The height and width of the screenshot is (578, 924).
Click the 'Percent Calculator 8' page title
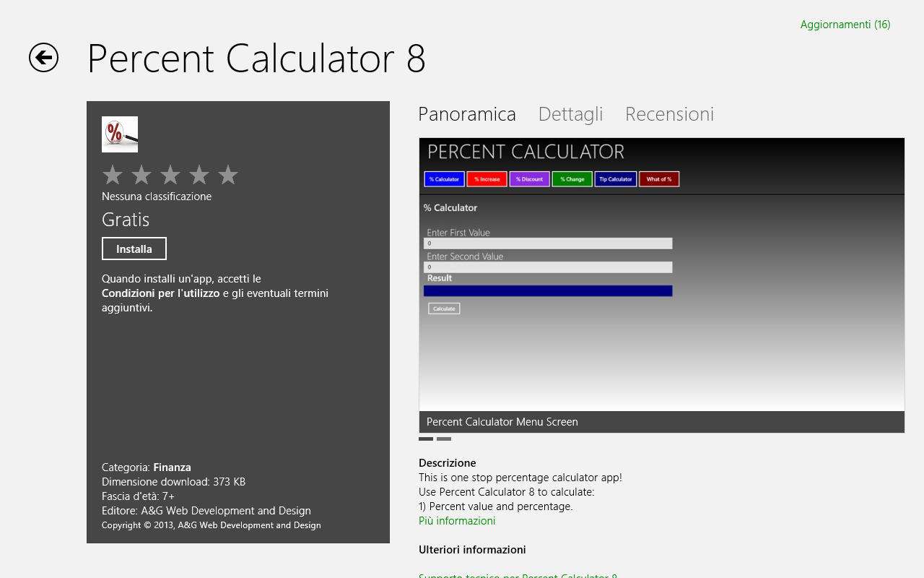[256, 59]
